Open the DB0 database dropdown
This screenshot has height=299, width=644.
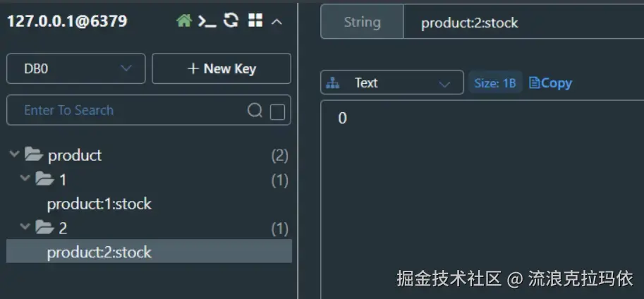[76, 68]
